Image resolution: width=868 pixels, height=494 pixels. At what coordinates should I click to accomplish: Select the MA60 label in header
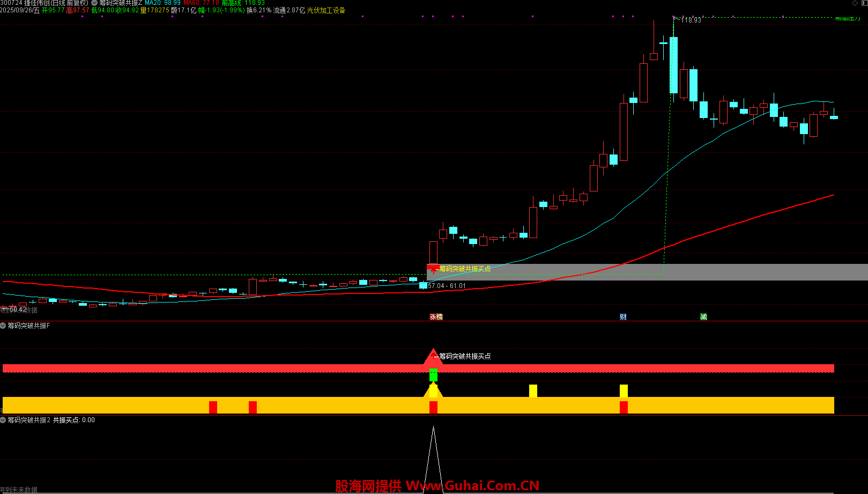(x=201, y=3)
